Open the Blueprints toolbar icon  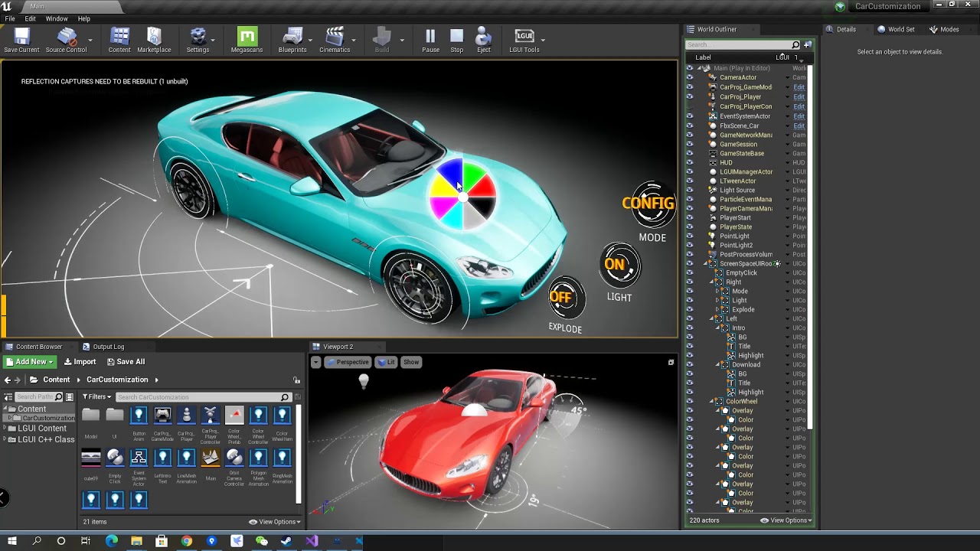click(x=292, y=41)
